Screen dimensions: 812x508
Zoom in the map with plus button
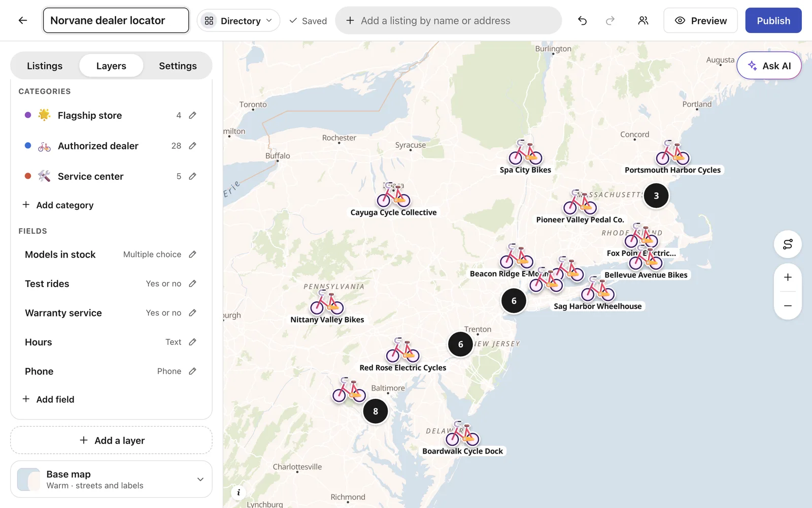(x=788, y=277)
